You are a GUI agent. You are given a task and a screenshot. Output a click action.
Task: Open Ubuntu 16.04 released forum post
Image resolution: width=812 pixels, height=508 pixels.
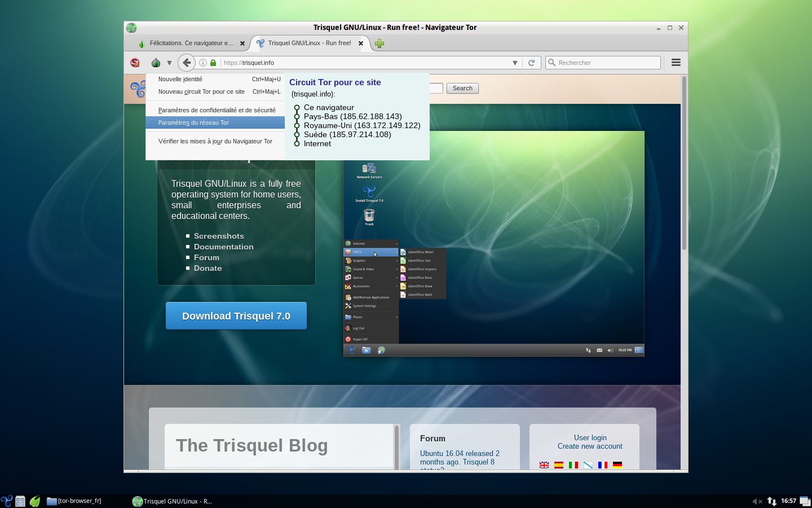tap(460, 458)
